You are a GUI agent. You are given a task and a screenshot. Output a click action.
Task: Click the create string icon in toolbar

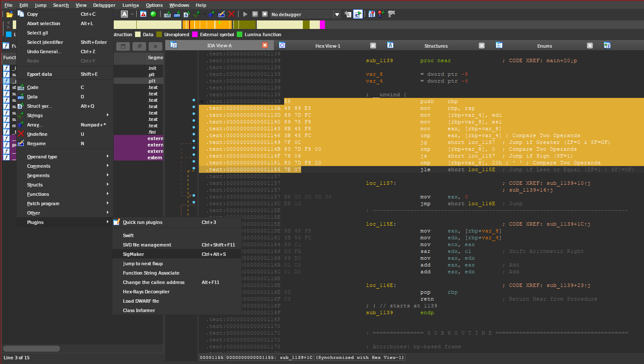coord(196,14)
